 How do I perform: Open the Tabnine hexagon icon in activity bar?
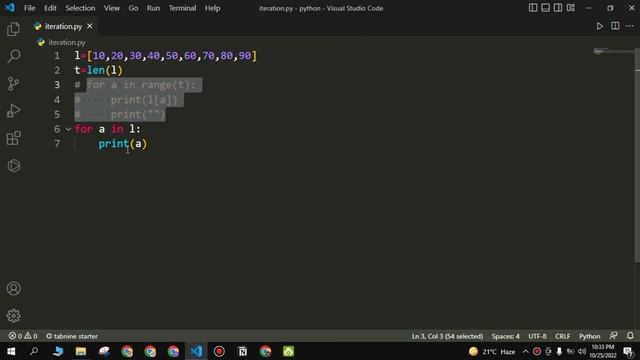(x=13, y=165)
